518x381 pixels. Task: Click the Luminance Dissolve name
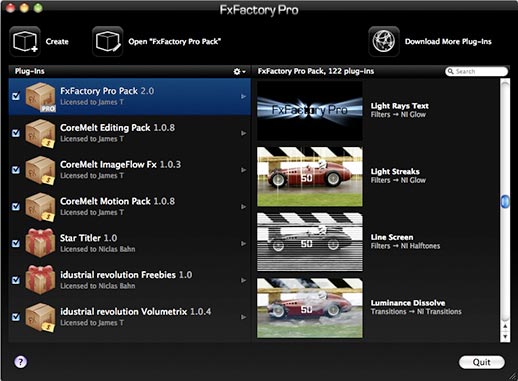pos(408,303)
